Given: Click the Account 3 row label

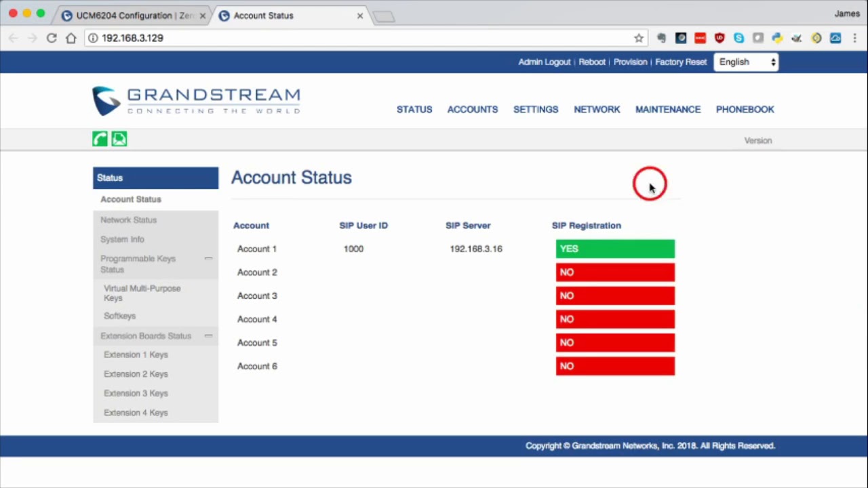Looking at the screenshot, I should click(x=257, y=296).
